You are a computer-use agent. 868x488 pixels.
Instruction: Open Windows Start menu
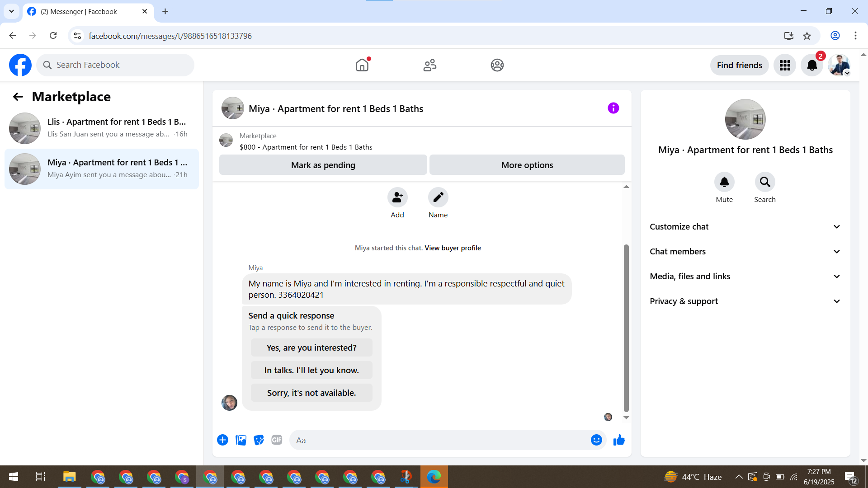14,477
